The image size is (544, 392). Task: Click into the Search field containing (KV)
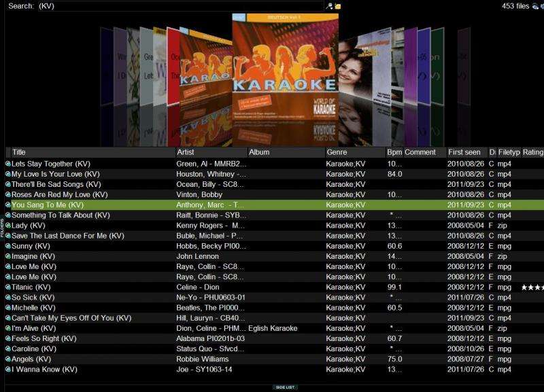180,6
